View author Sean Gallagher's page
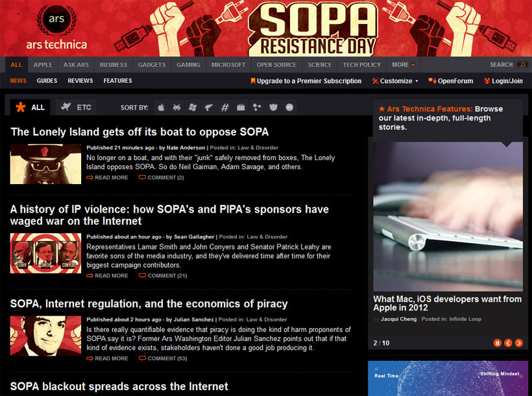The height and width of the screenshot is (396, 532). (194, 237)
